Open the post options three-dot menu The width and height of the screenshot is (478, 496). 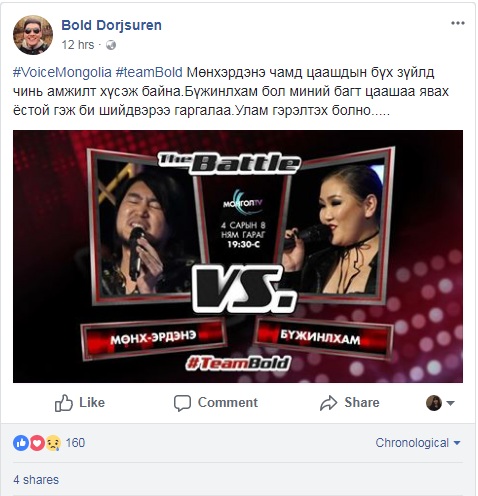click(458, 23)
